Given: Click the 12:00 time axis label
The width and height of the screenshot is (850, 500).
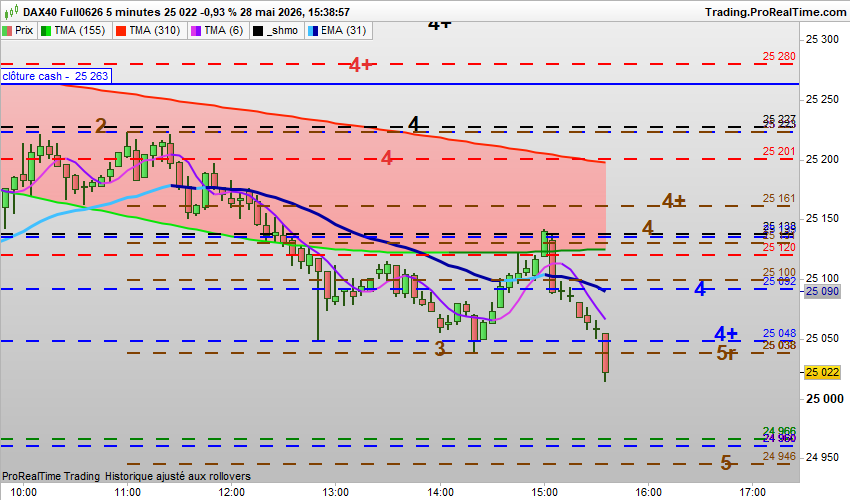Looking at the screenshot, I should [232, 492].
